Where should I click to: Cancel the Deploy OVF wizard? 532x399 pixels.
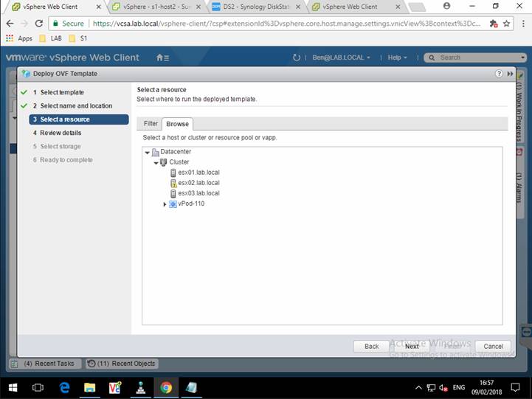(x=493, y=346)
